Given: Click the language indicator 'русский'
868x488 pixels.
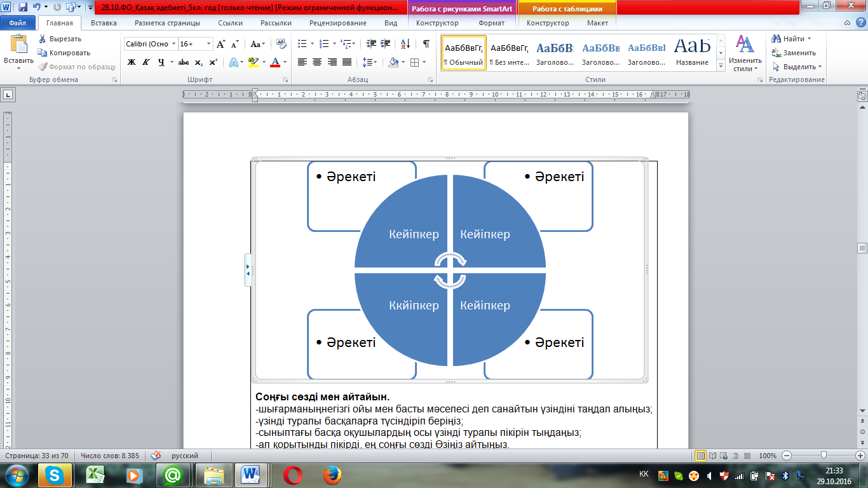Looking at the screenshot, I should point(185,456).
